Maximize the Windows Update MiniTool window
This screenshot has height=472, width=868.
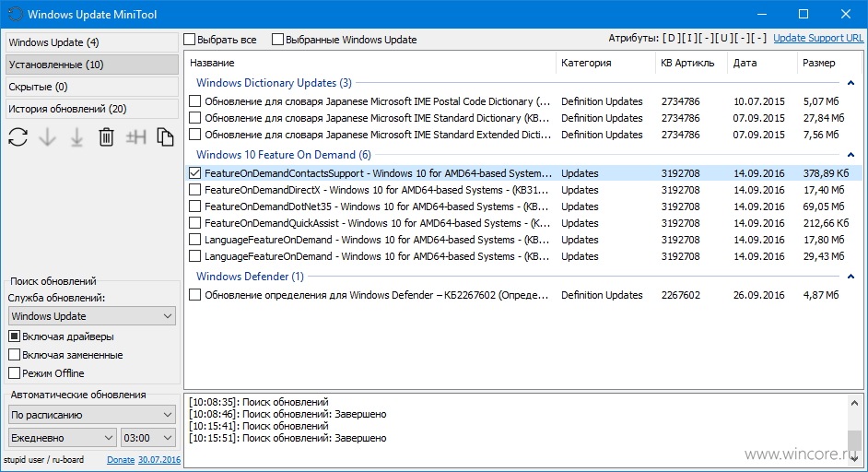pos(803,15)
